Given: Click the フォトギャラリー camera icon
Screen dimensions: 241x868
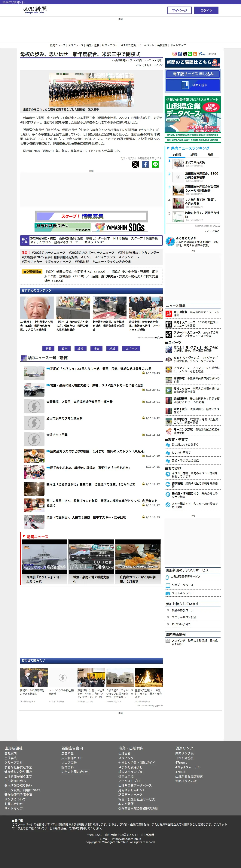Looking at the screenshot, I should pos(168,593).
